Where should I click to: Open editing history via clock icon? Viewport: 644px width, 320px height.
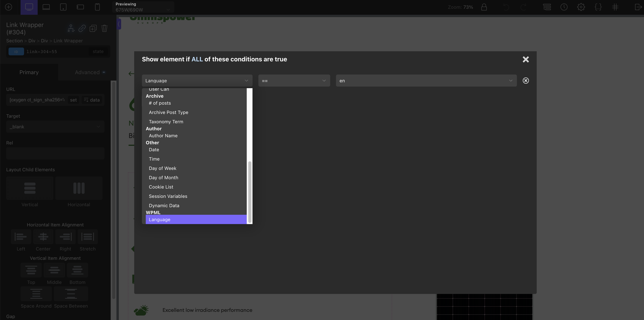pyautogui.click(x=564, y=7)
